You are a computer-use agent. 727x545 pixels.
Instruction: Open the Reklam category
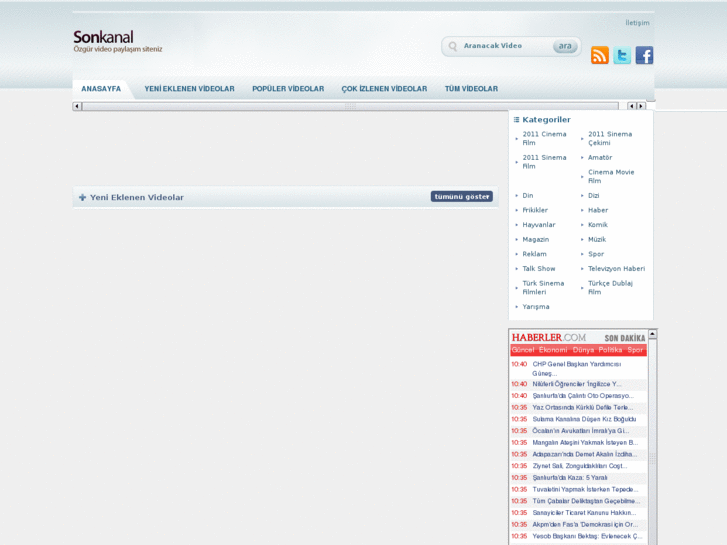click(534, 254)
